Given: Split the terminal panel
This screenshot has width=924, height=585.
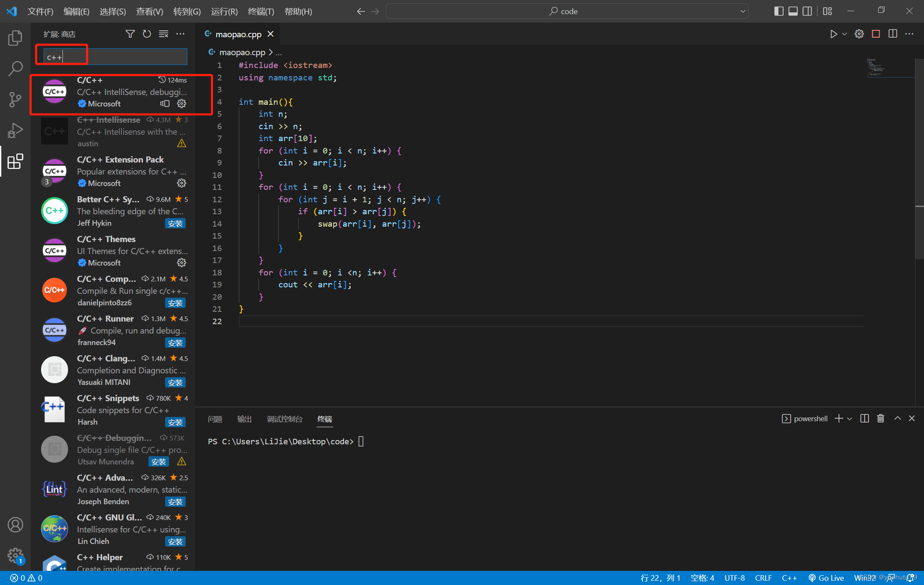Looking at the screenshot, I should pyautogui.click(x=865, y=418).
